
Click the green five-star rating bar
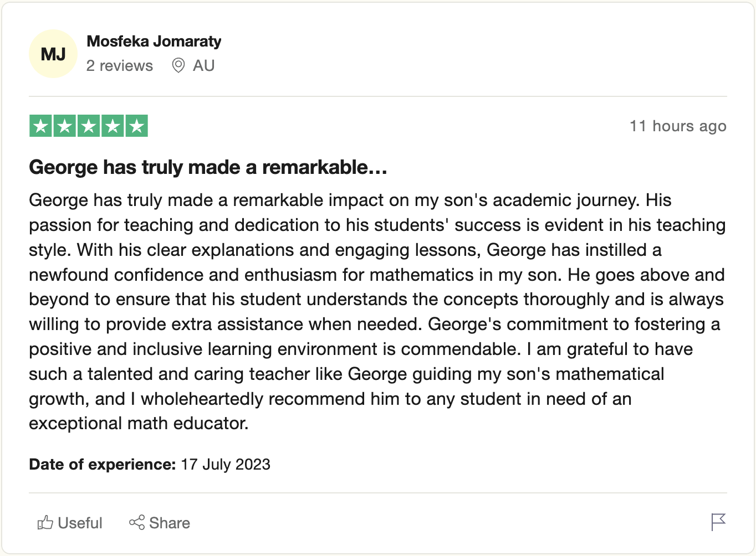89,126
